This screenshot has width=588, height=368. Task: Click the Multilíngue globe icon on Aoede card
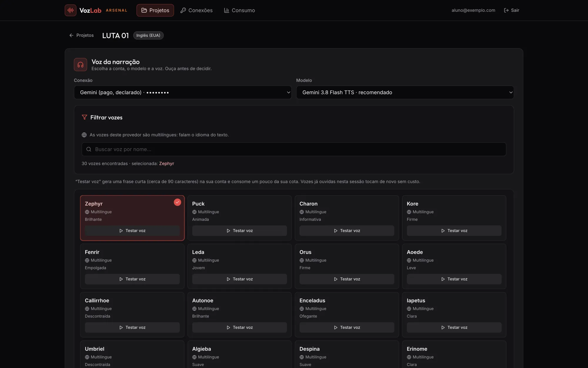[x=409, y=260]
